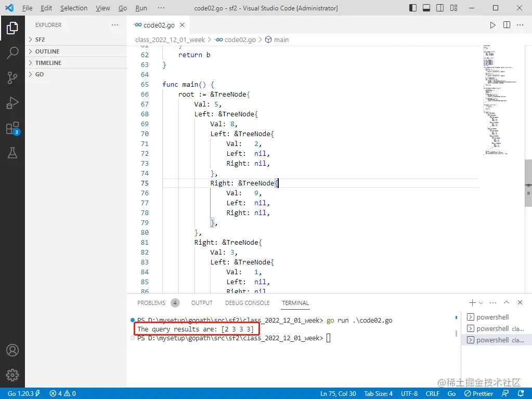The width and height of the screenshot is (532, 399).
Task: Switch to the TERMINAL panel tab
Action: pyautogui.click(x=295, y=303)
